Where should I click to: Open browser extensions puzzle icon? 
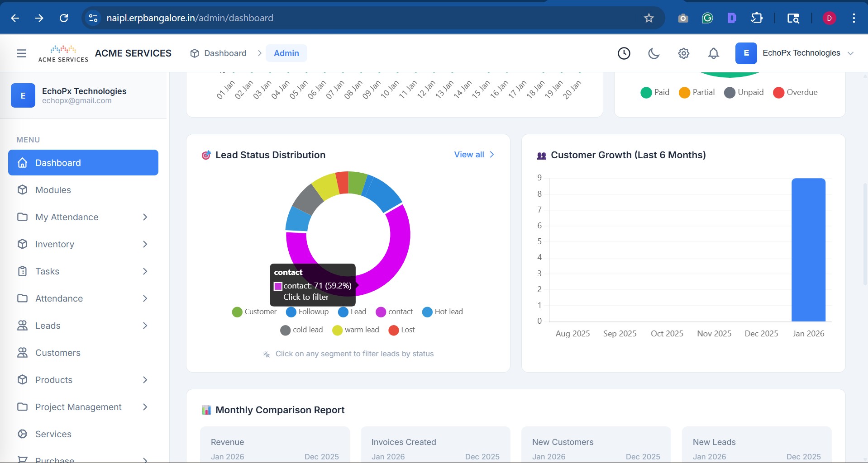tap(756, 18)
